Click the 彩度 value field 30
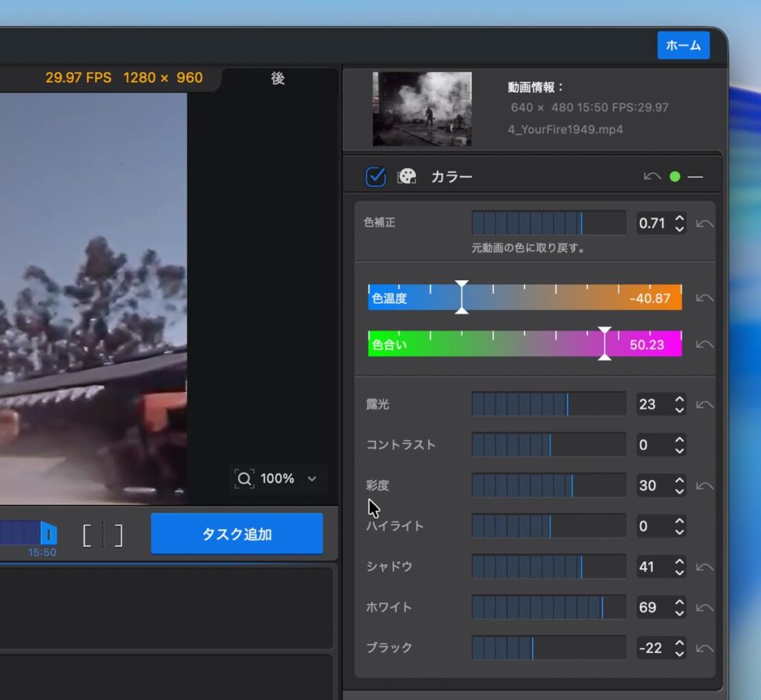The width and height of the screenshot is (761, 700). point(654,485)
